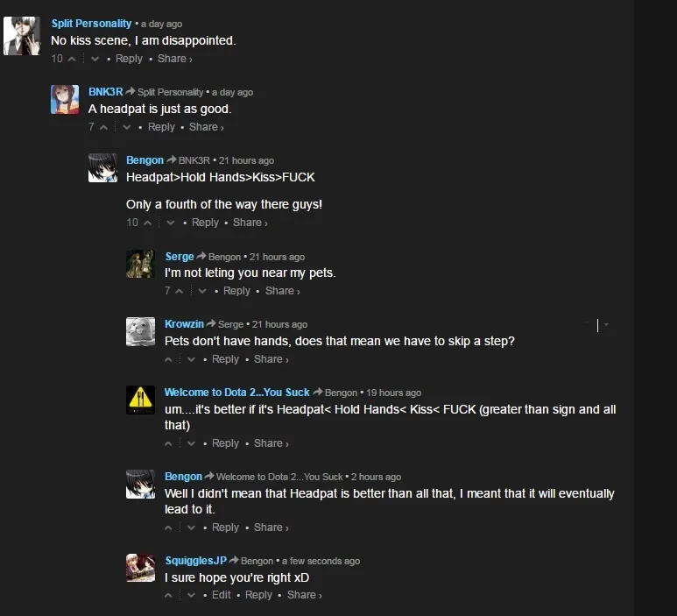The image size is (677, 616).
Task: Downvote Split Personality's comment
Action: [x=95, y=59]
